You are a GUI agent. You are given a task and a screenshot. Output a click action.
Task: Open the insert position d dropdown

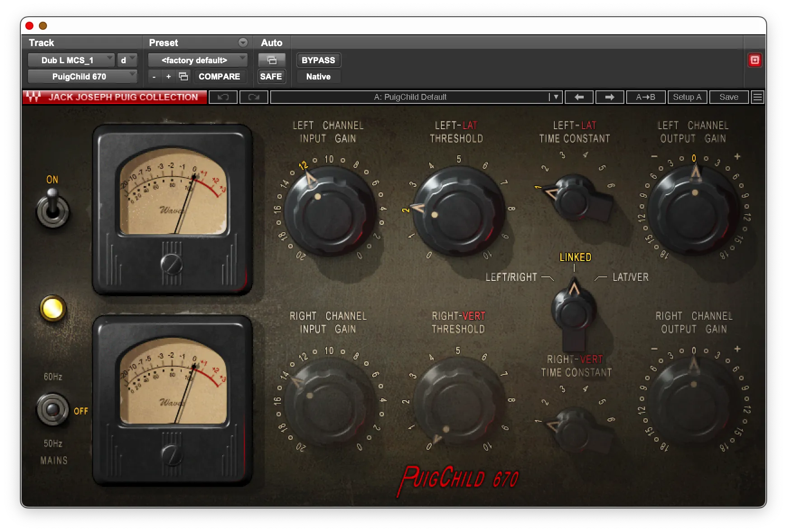pyautogui.click(x=127, y=60)
